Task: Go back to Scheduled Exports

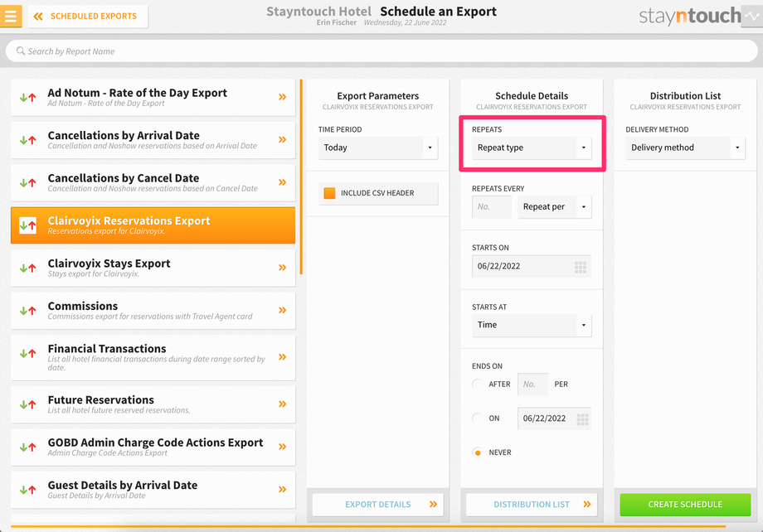Action: [x=88, y=16]
